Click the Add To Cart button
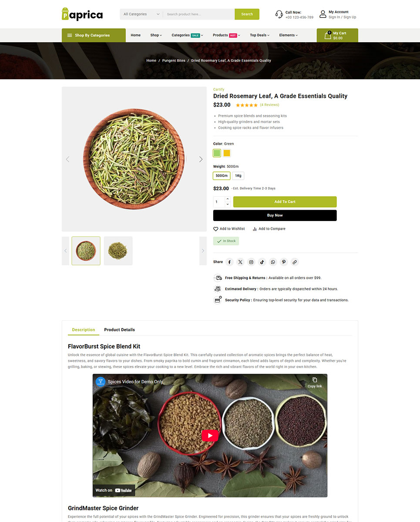Screen dimensions: 420x522 [x=285, y=202]
